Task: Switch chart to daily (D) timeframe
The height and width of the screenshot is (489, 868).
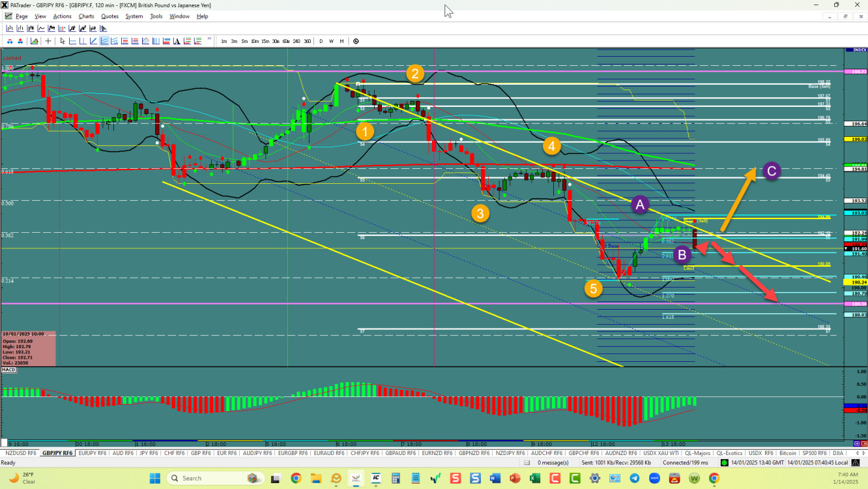Action: pos(321,41)
